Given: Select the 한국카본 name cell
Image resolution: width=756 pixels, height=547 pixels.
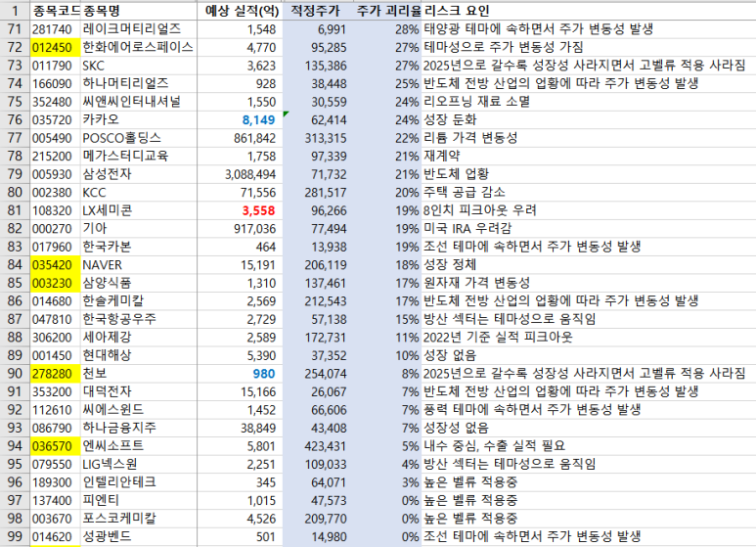Looking at the screenshot, I should (x=139, y=247).
